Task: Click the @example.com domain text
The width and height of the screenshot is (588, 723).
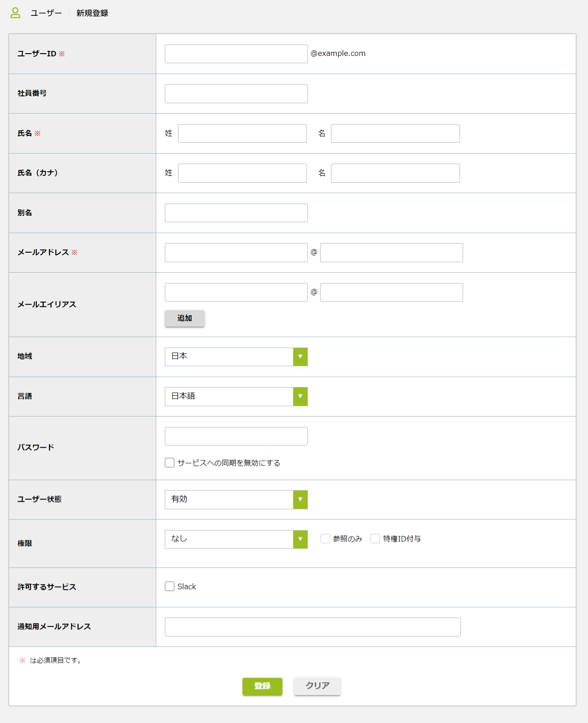Action: pyautogui.click(x=338, y=54)
